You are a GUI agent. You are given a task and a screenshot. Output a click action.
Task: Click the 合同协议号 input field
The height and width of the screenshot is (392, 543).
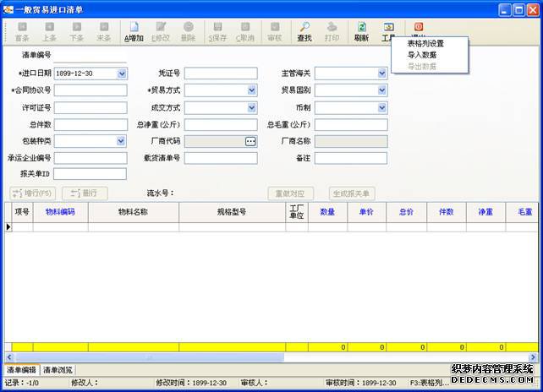coord(90,90)
